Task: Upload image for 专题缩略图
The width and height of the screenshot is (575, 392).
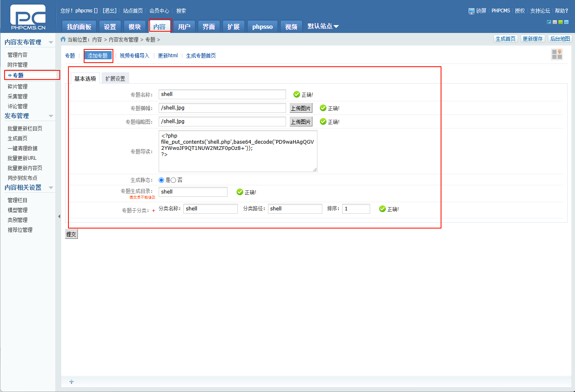Action: tap(301, 122)
